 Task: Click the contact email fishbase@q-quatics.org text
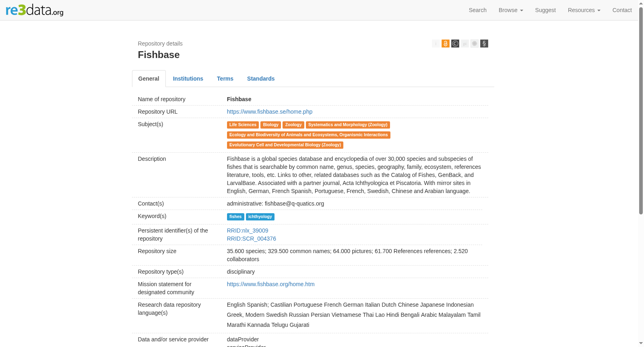pyautogui.click(x=294, y=204)
